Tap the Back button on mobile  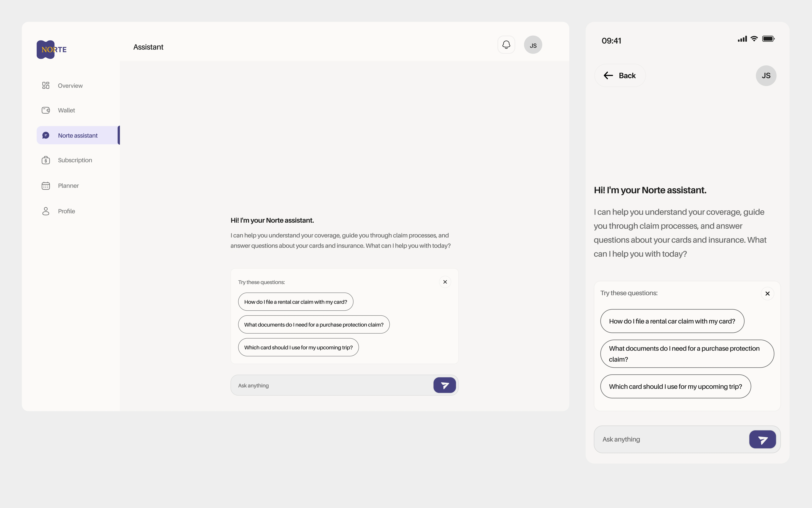(620, 76)
